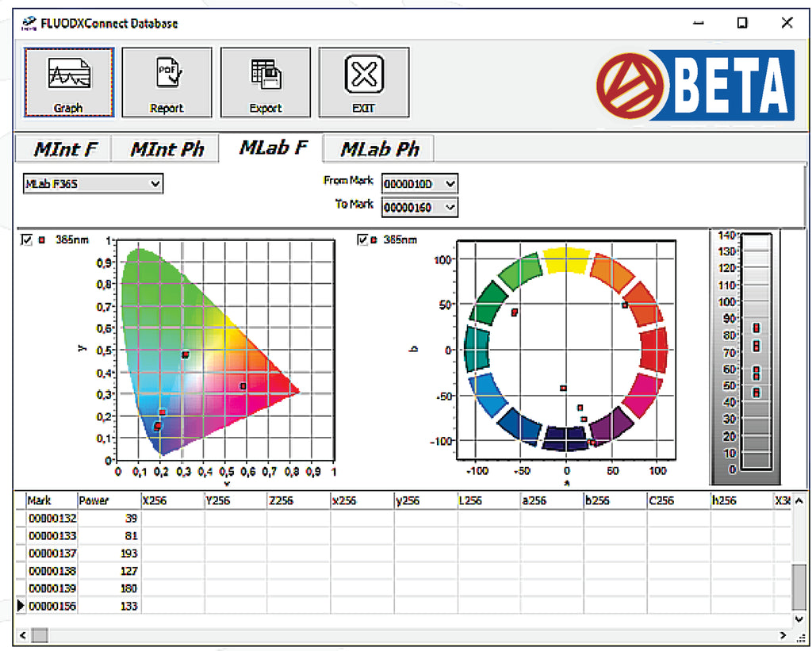Switch to the MLab Ph tab

tap(380, 149)
